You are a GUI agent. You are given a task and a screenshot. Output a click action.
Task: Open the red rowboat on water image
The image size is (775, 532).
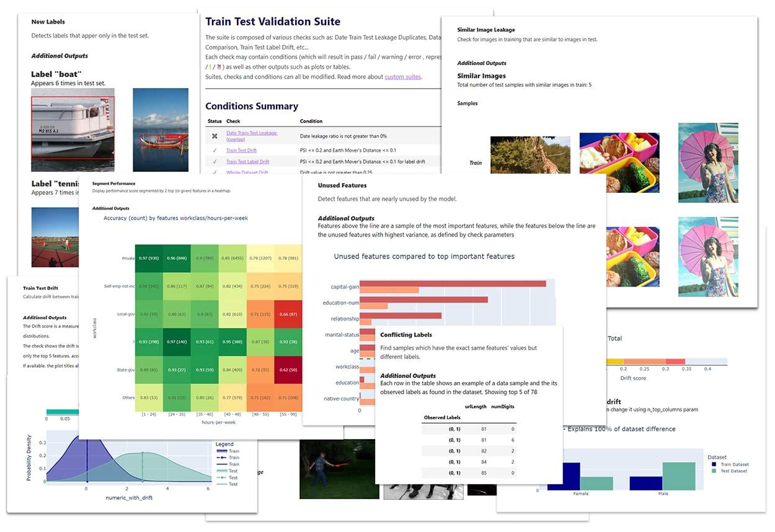161,130
